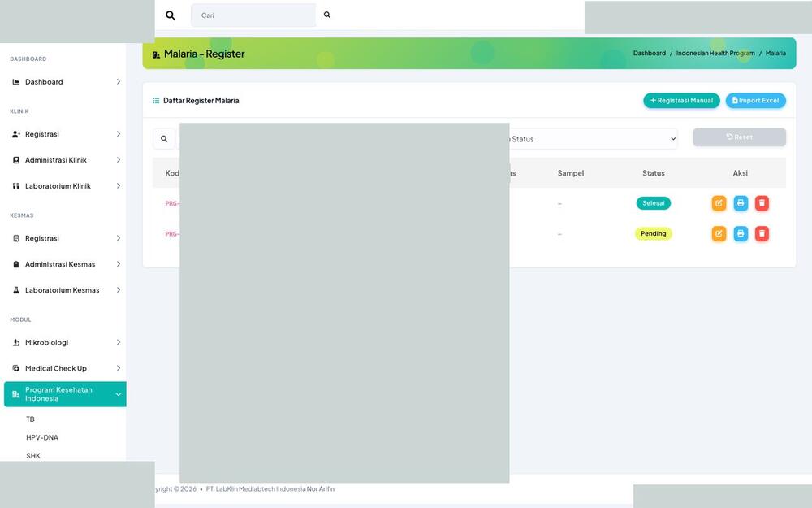This screenshot has height=508, width=812.
Task: Click the Kesmas Registrasi icon
Action: pos(16,238)
